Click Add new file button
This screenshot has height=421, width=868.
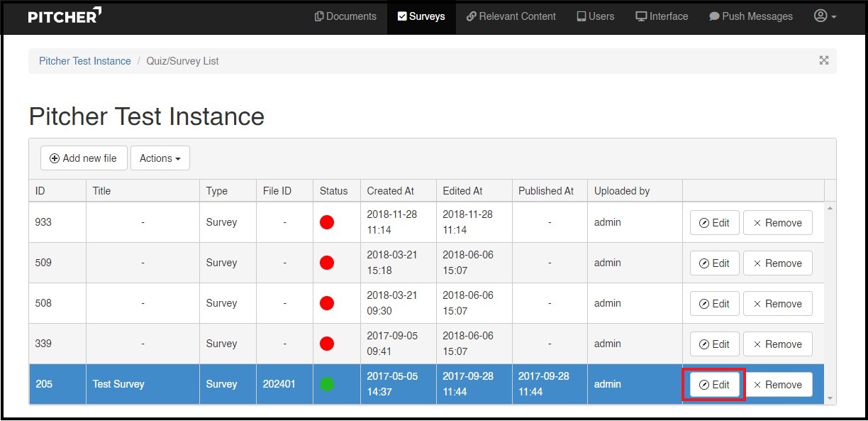84,158
